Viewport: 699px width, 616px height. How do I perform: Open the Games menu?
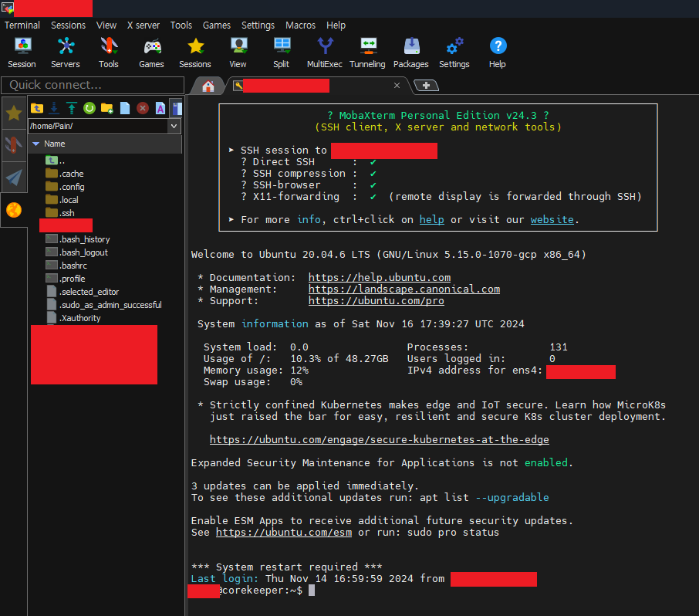217,25
